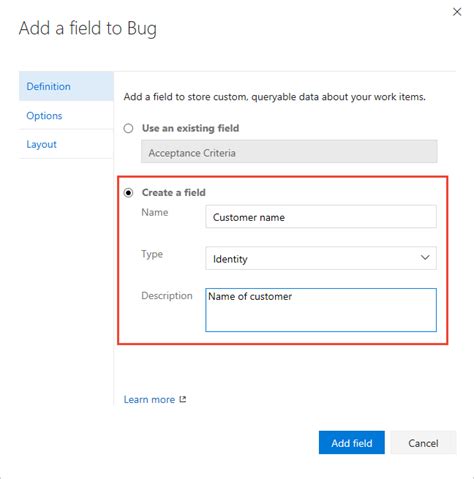Viewport: 474px width, 479px height.
Task: Click the Description text area
Action: pyautogui.click(x=321, y=310)
